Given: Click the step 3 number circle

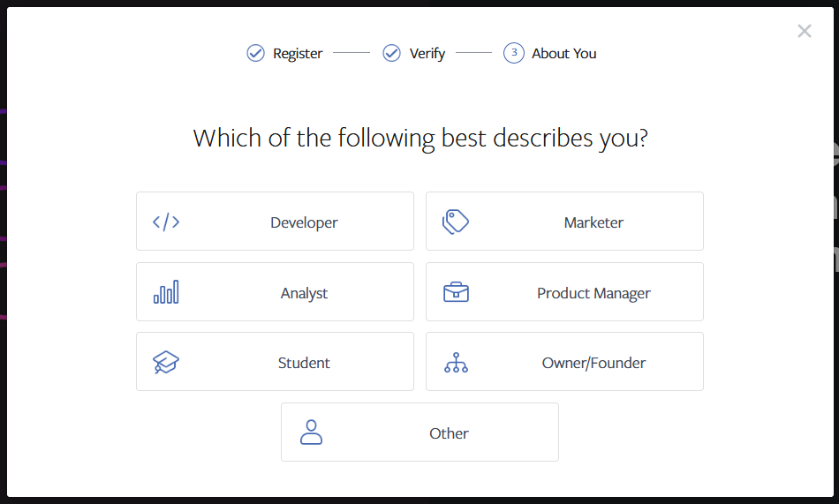Looking at the screenshot, I should [514, 53].
